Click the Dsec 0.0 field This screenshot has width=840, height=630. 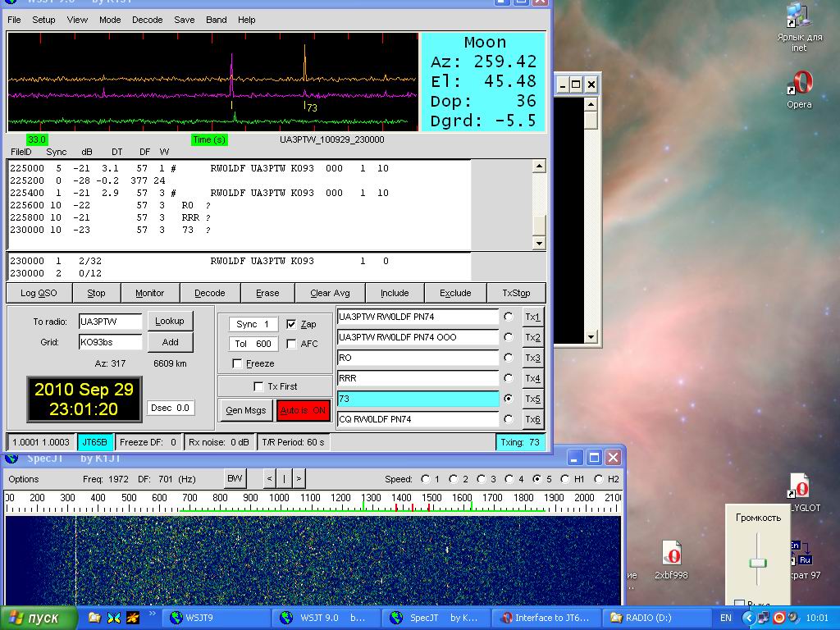[x=171, y=408]
